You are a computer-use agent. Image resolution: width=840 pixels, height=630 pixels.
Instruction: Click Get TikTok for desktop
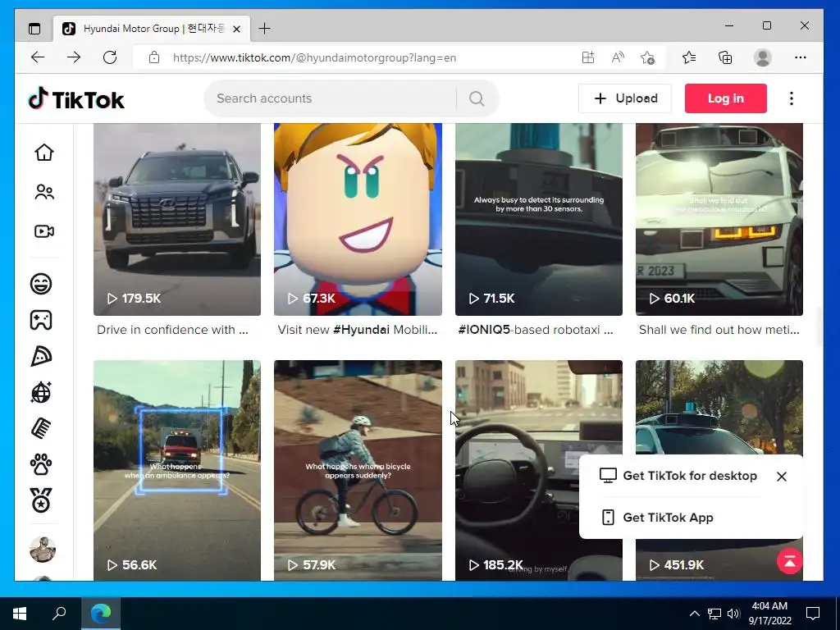[678, 476]
